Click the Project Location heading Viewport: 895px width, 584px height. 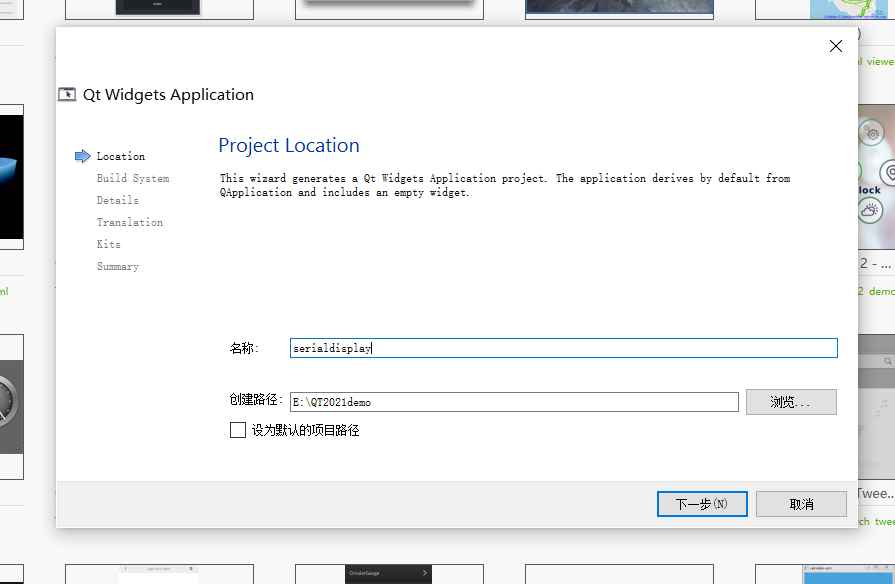pos(289,146)
